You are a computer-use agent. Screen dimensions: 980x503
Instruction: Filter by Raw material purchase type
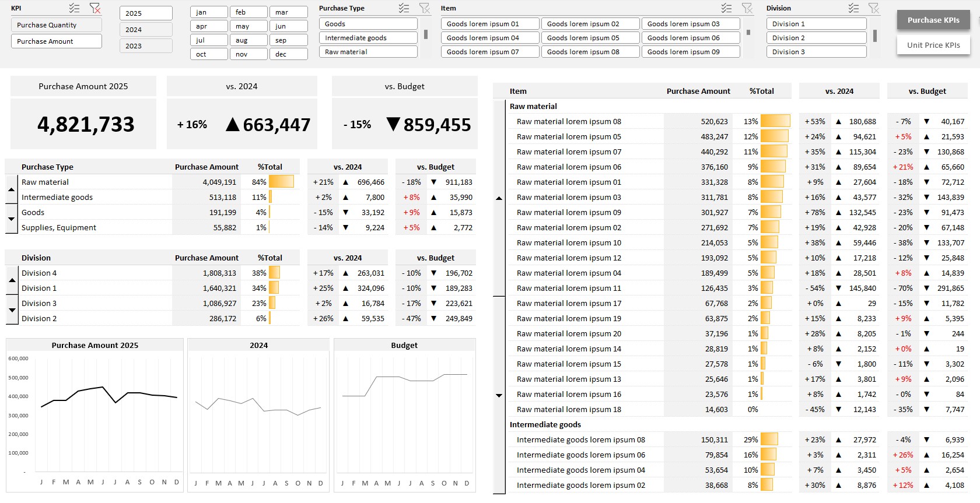[368, 52]
